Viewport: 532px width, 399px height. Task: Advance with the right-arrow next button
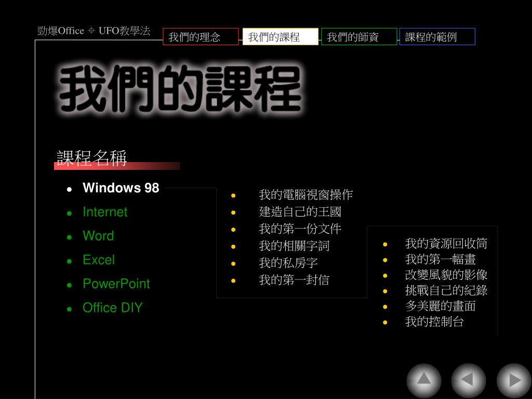click(x=514, y=380)
